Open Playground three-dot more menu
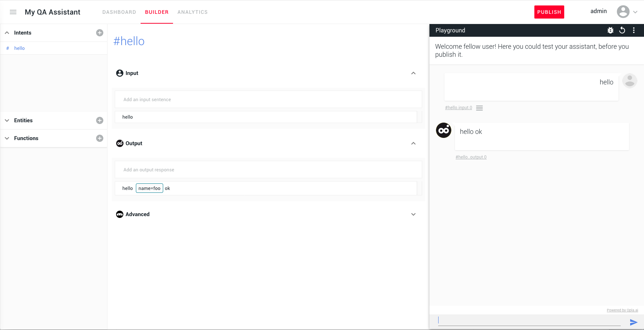The width and height of the screenshot is (644, 330). coord(634,30)
